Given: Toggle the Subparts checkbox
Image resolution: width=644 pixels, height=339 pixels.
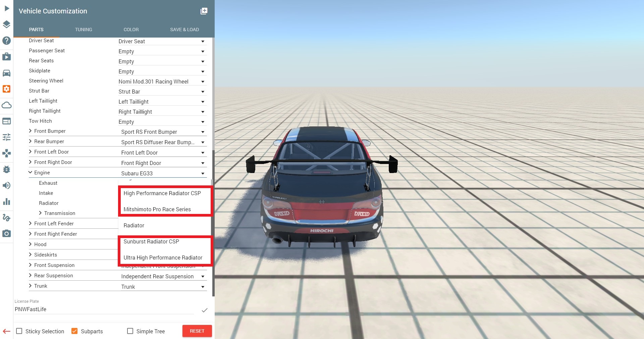Looking at the screenshot, I should tap(74, 331).
